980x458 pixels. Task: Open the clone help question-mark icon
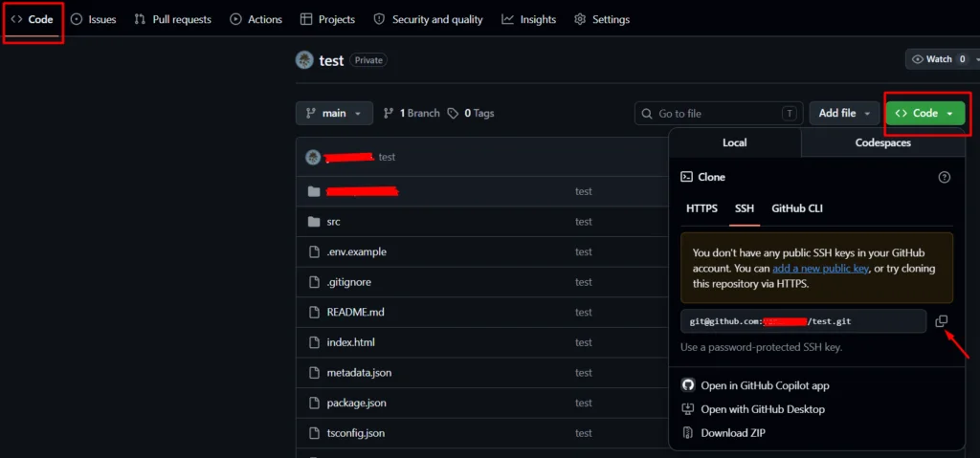point(945,178)
